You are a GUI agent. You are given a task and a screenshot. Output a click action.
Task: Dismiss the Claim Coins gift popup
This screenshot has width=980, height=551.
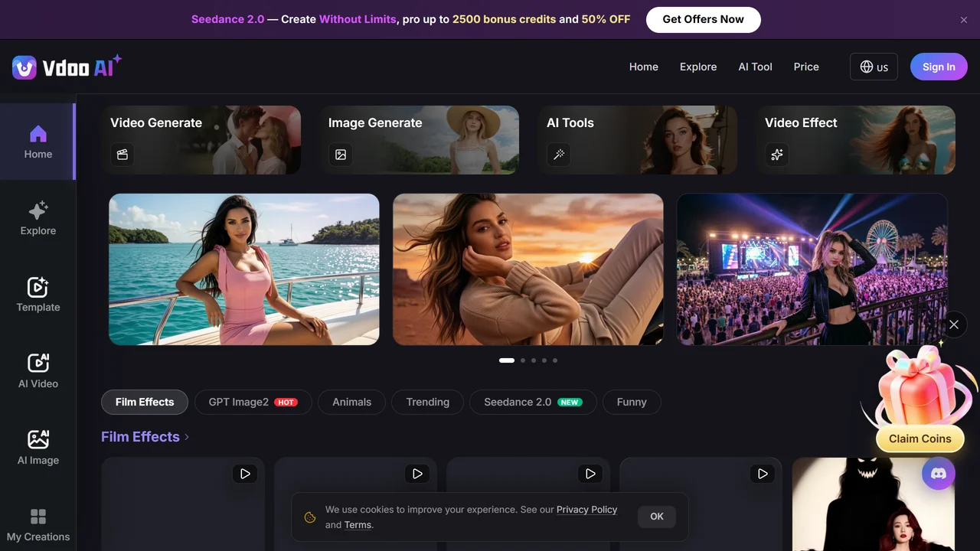(x=954, y=324)
